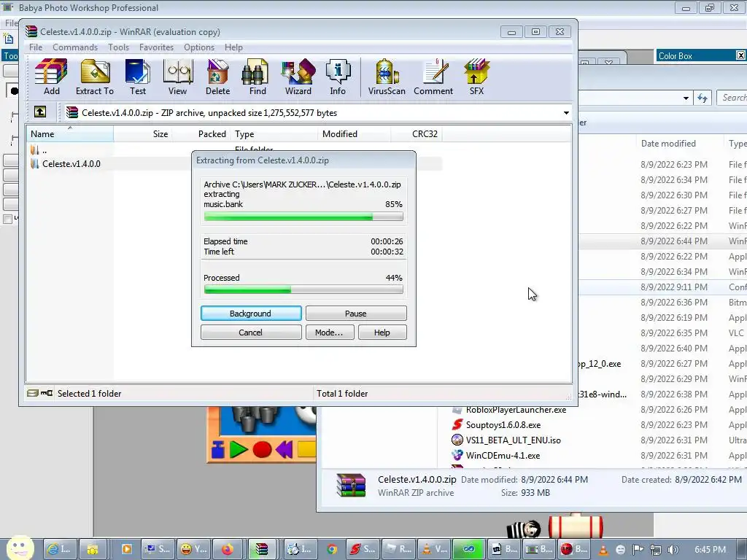The width and height of the screenshot is (747, 560).
Task: Click the VirusScan toolbar icon
Action: click(x=387, y=77)
